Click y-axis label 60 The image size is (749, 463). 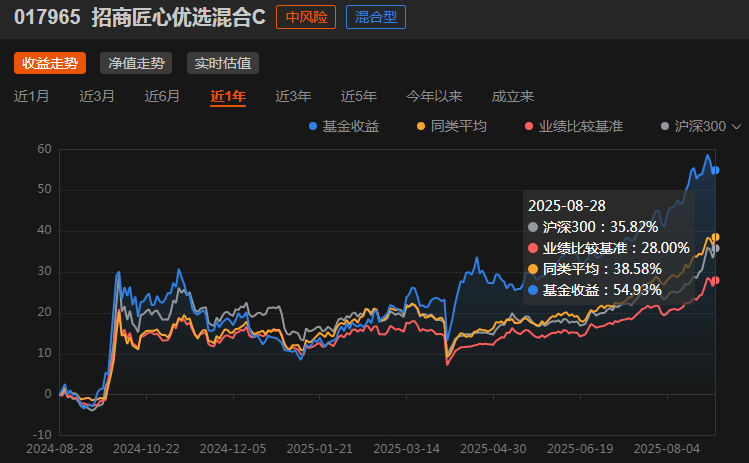44,149
